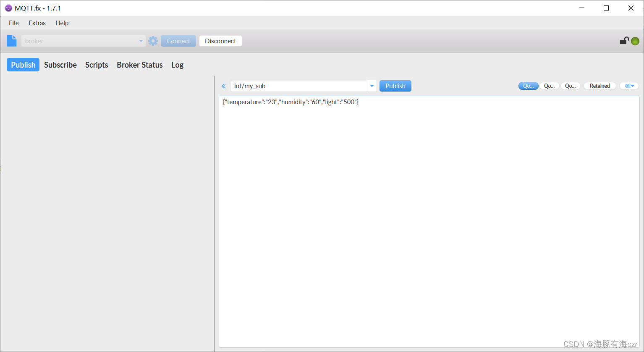Open the Extras menu
This screenshot has width=644, height=352.
37,23
